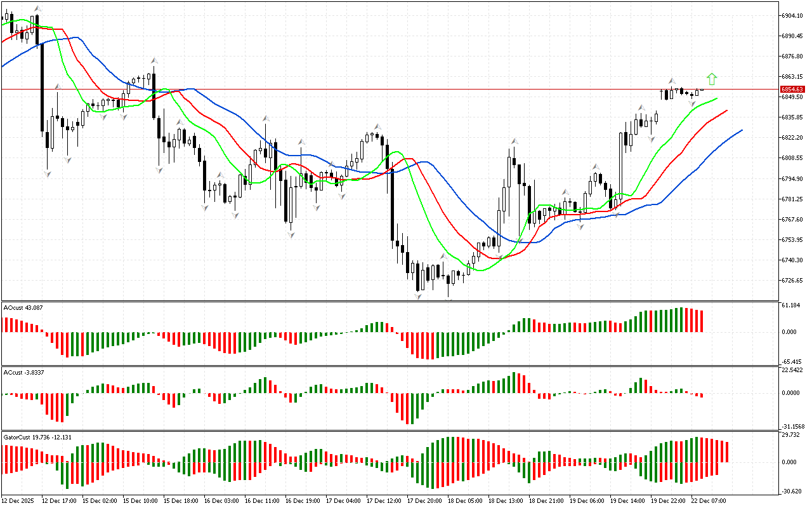812x508 pixels.
Task: Click the GatorCust 19.736 -12.131 indicator label
Action: pyautogui.click(x=36, y=438)
